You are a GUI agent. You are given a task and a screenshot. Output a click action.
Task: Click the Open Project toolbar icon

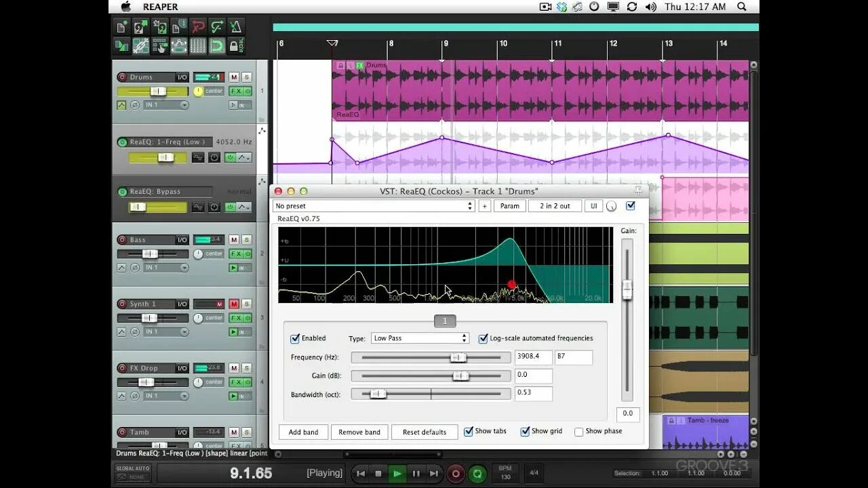pos(141,27)
